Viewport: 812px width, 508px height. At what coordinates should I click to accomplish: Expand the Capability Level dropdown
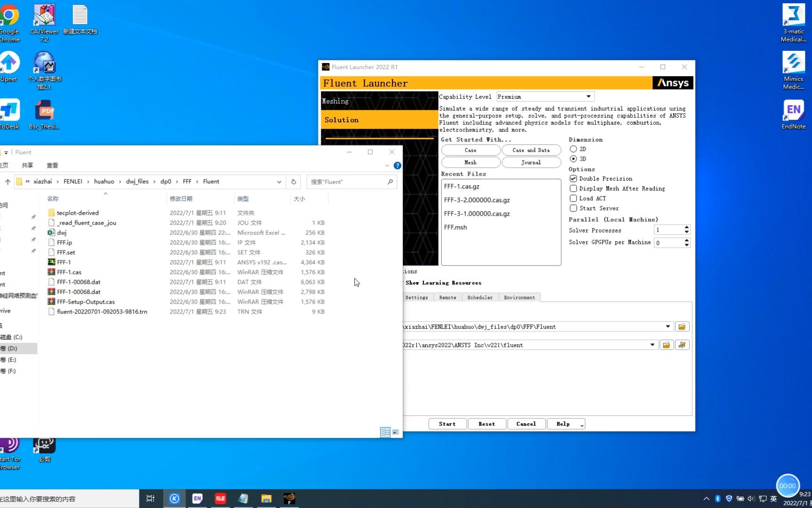tap(588, 97)
